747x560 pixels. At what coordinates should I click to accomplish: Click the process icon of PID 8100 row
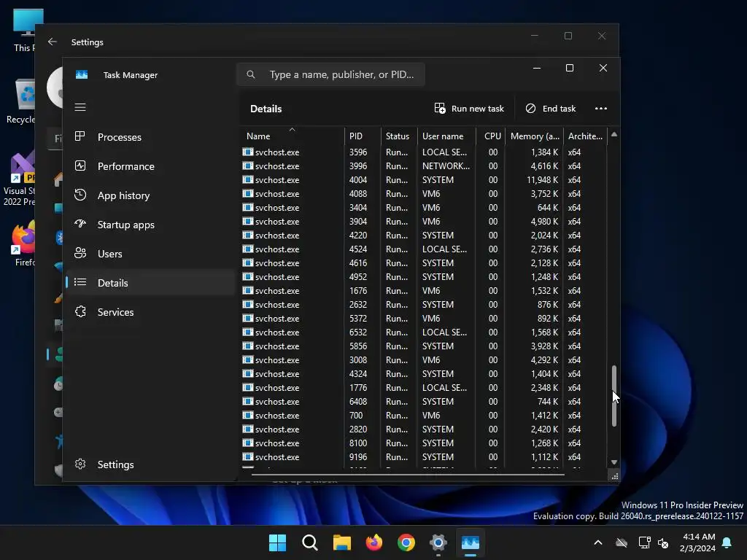[248, 443]
